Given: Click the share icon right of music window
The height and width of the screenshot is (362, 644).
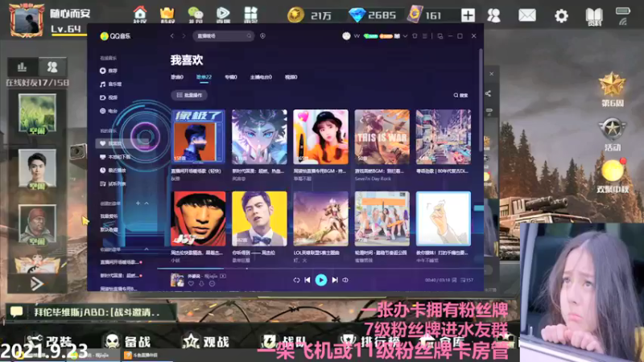Looking at the screenshot, I should (x=488, y=93).
